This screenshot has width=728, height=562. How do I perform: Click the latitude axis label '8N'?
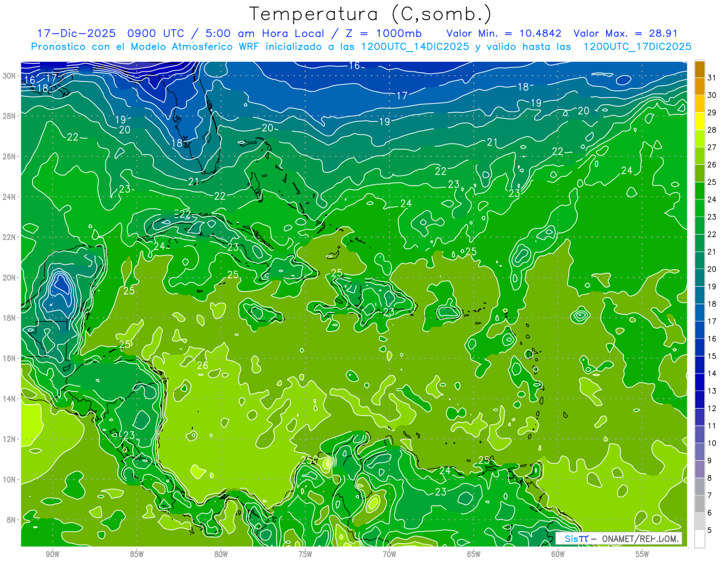click(x=12, y=520)
